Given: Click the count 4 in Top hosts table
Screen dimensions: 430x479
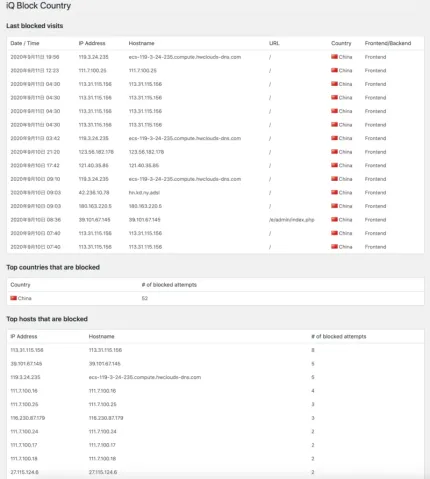Looking at the screenshot, I should click(313, 391).
